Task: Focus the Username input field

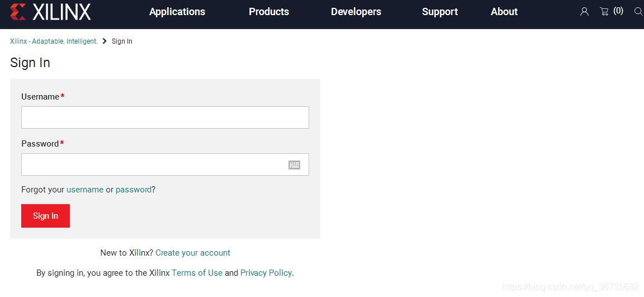Action: pos(165,117)
